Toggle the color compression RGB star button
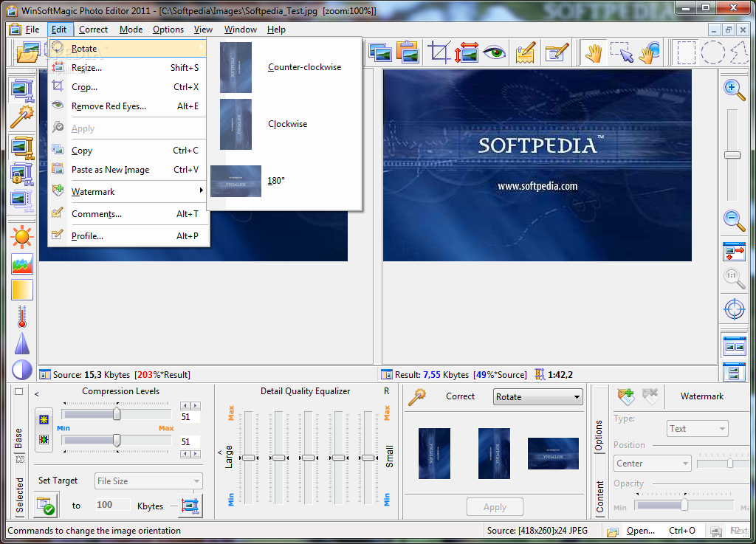756x544 pixels. (44, 439)
